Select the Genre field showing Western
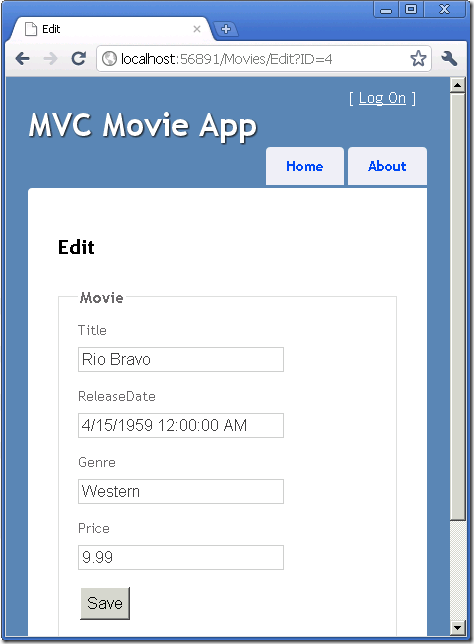 (x=181, y=491)
